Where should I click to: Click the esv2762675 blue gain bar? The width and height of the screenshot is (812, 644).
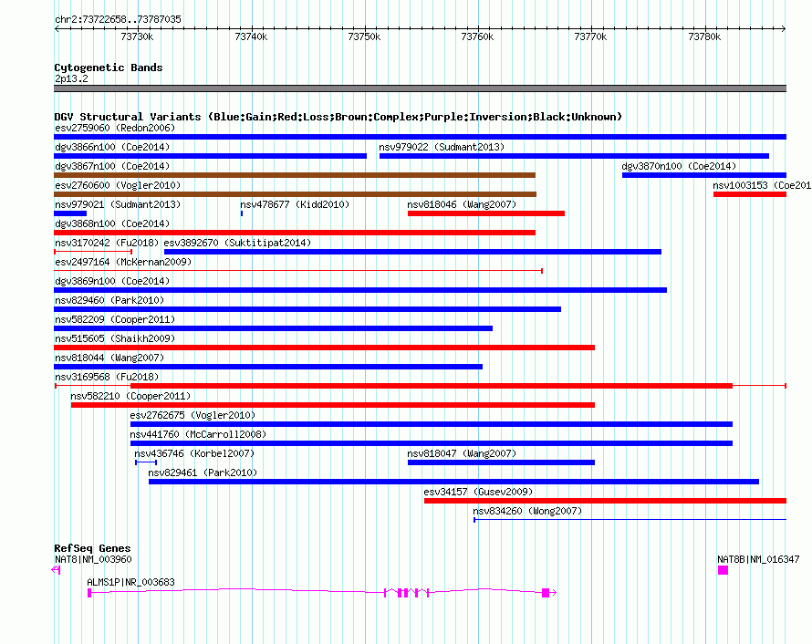(432, 424)
